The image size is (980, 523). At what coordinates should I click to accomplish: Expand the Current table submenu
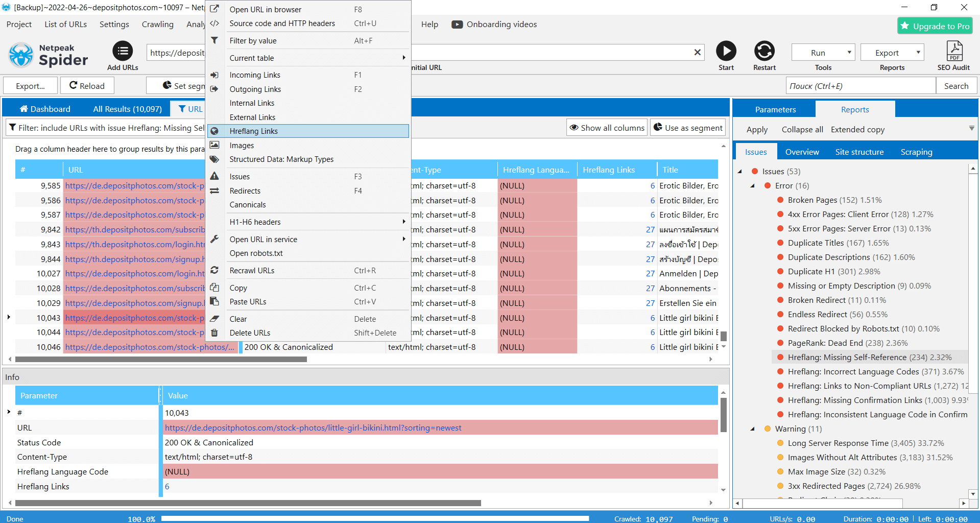click(x=308, y=58)
